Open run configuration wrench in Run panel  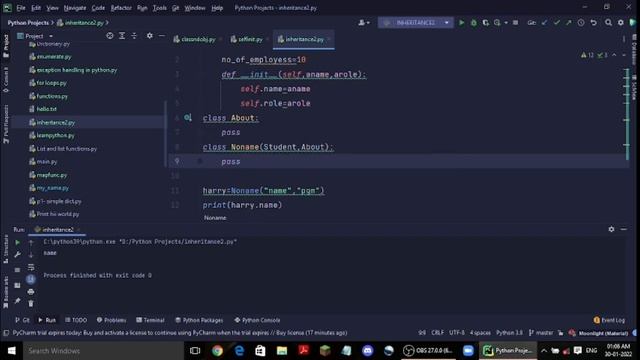18,255
